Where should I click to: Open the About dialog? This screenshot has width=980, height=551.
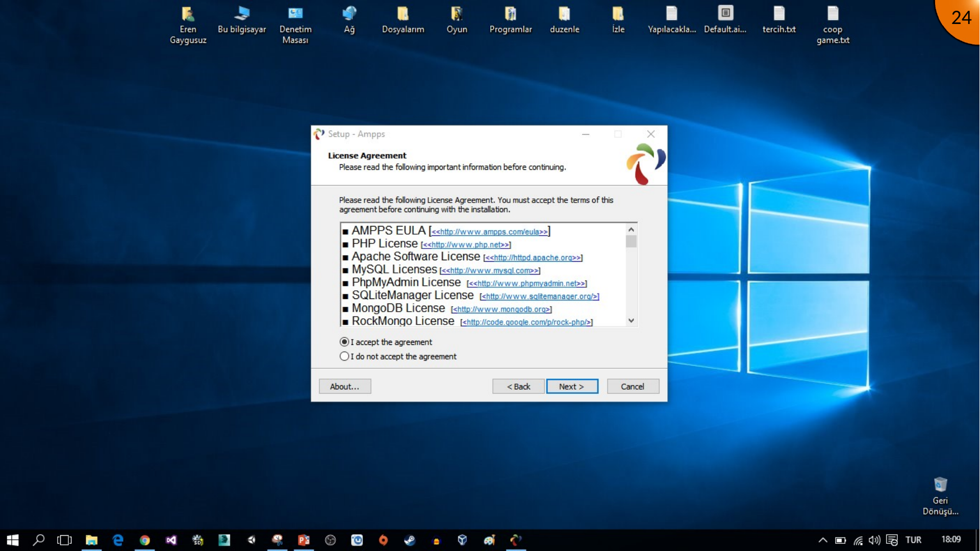coord(345,386)
